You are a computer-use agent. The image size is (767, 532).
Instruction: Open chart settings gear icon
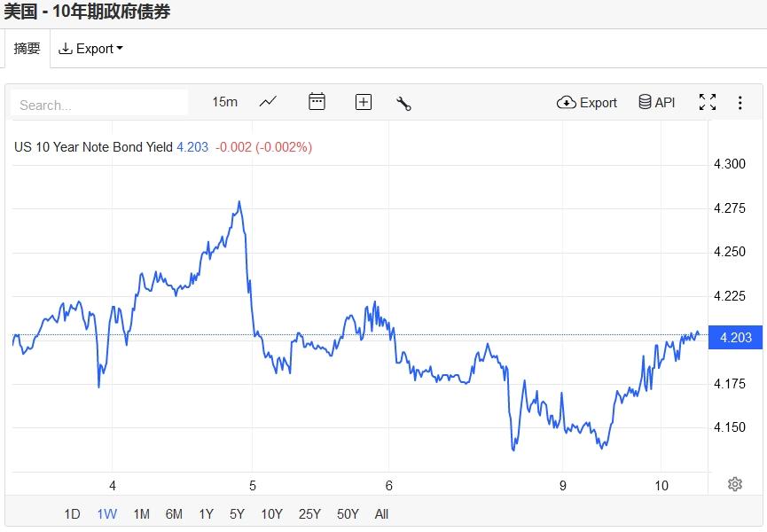[x=734, y=484]
